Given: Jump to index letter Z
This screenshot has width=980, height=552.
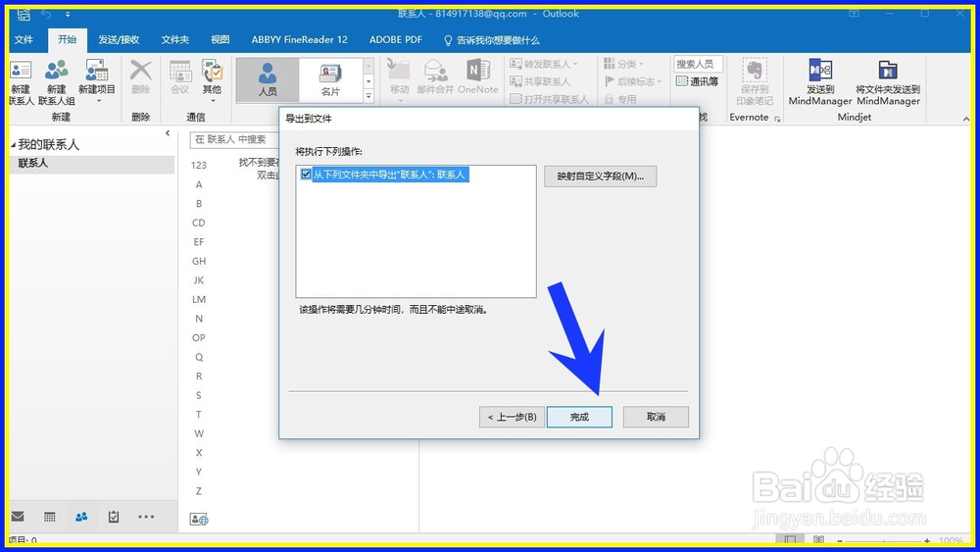Looking at the screenshot, I should [x=199, y=491].
